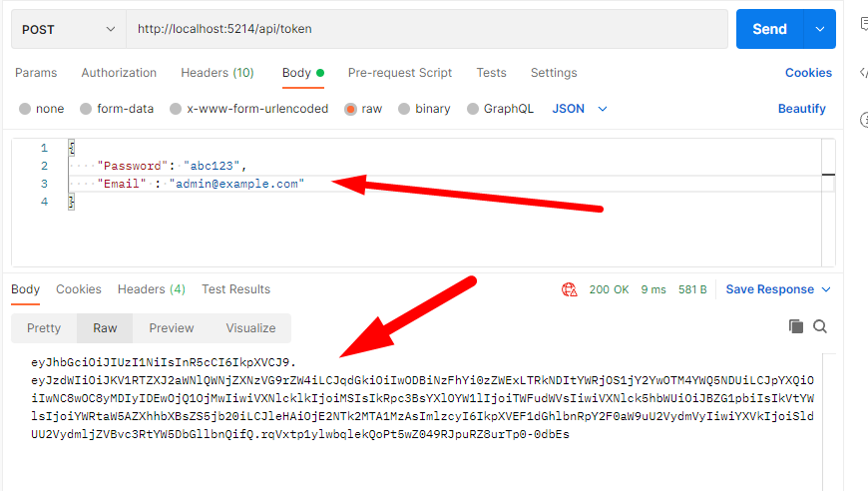
Task: Click the Beautify link
Action: [x=801, y=109]
